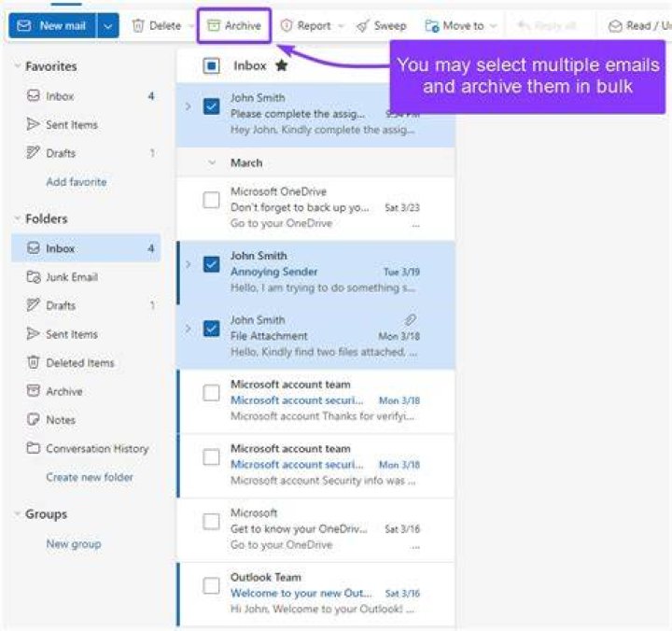
Task: Collapse the Favorites section
Action: coord(18,66)
